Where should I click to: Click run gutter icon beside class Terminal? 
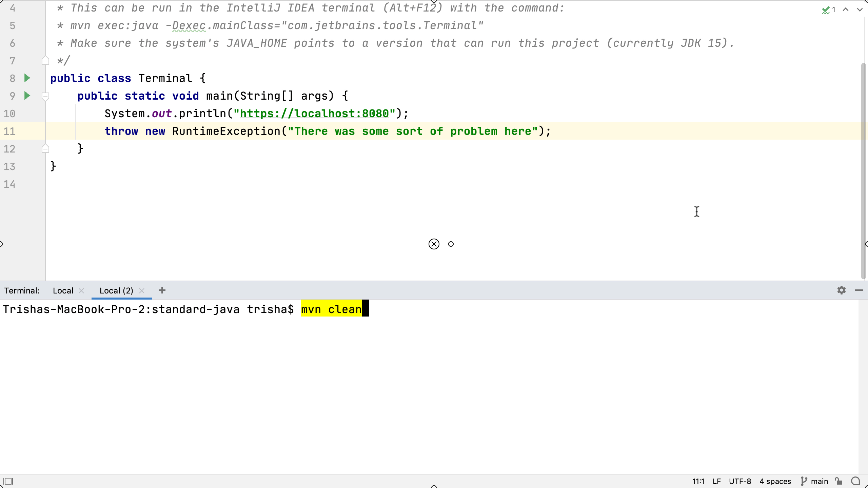(x=27, y=78)
